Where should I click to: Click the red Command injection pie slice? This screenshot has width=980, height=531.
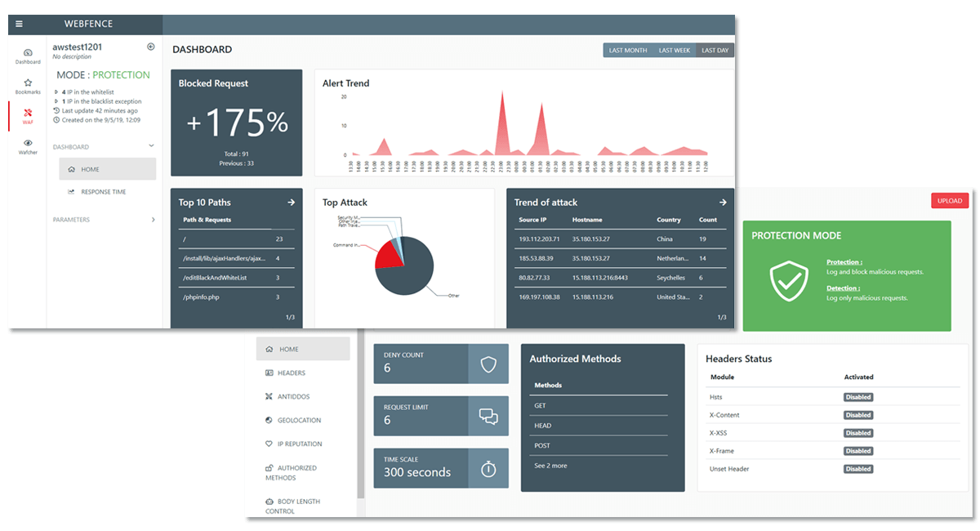(389, 254)
